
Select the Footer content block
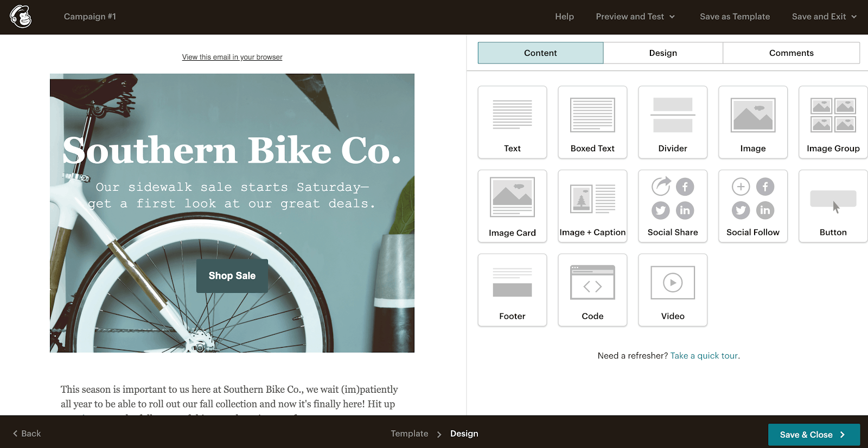click(512, 290)
